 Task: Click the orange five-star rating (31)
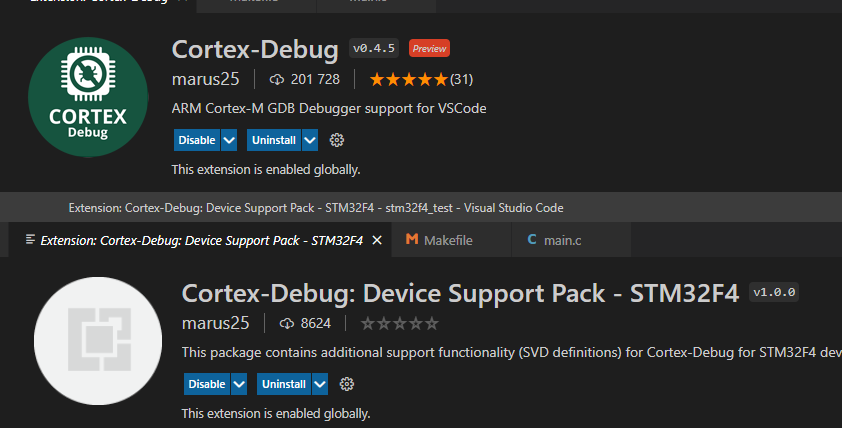(422, 79)
